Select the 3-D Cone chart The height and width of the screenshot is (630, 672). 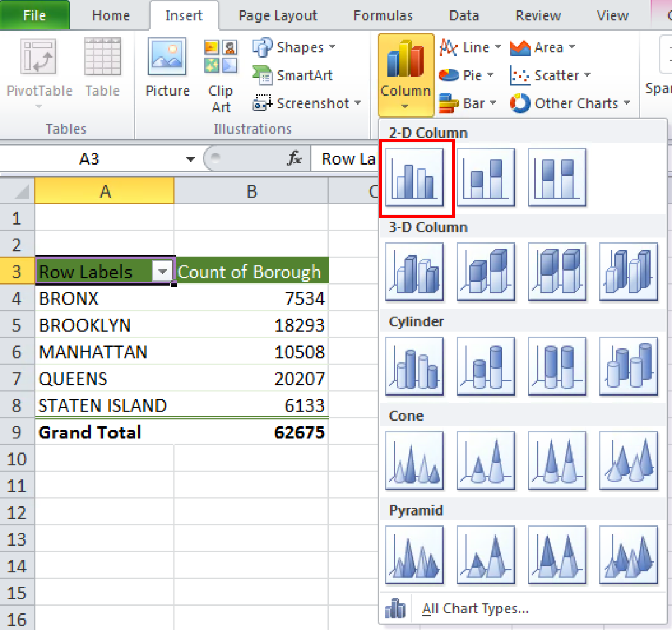[629, 460]
